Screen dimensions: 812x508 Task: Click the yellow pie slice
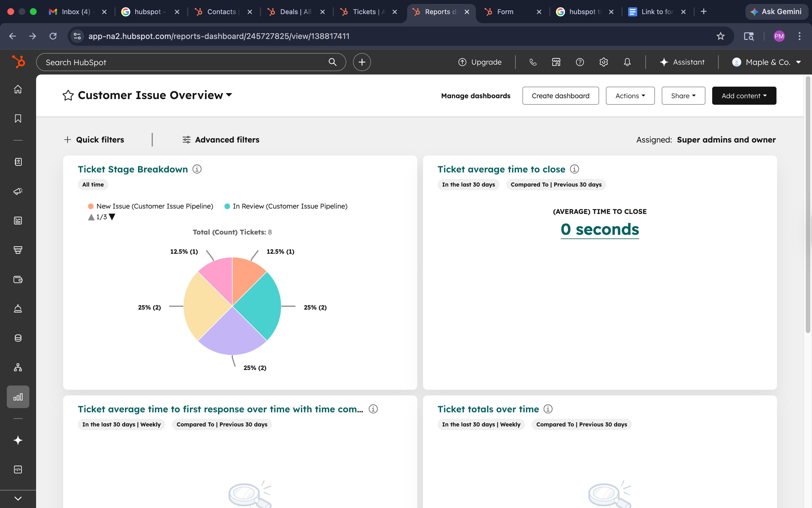pyautogui.click(x=203, y=306)
